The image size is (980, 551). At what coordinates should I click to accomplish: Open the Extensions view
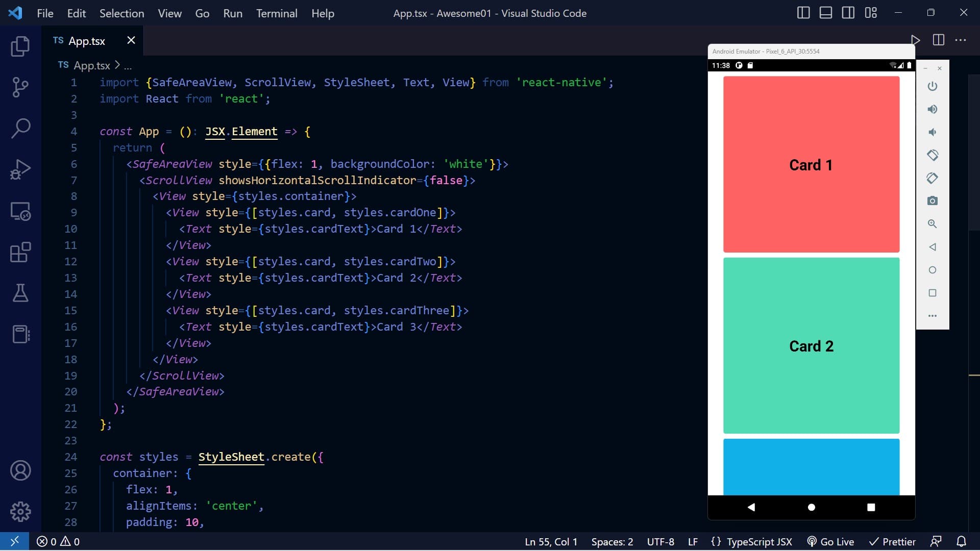pyautogui.click(x=20, y=252)
